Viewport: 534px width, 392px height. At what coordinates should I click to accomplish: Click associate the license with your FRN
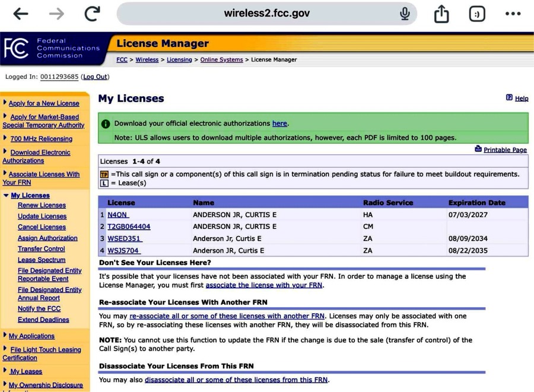point(264,285)
